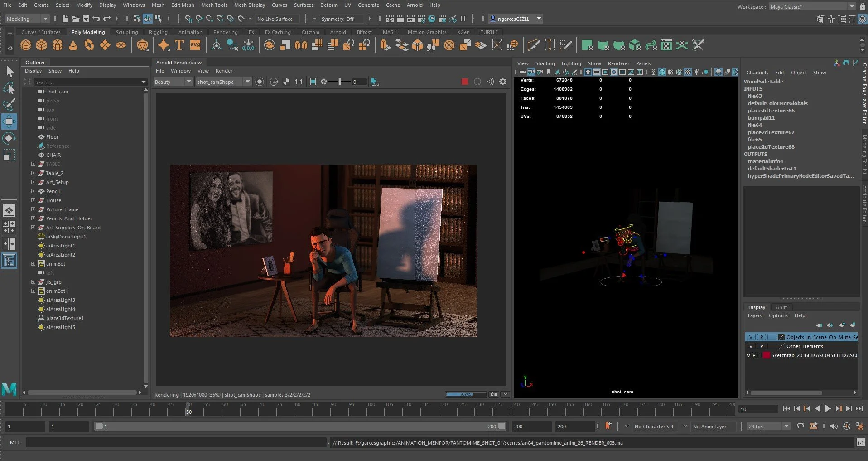Click the polygon sphere shelf icon
The height and width of the screenshot is (461, 868).
26,45
